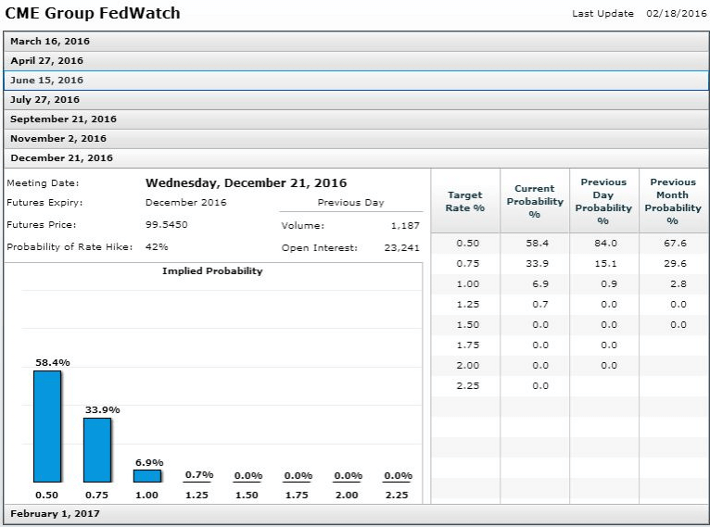Click the 33.9 current probability cell
The image size is (710, 527).
click(x=537, y=264)
